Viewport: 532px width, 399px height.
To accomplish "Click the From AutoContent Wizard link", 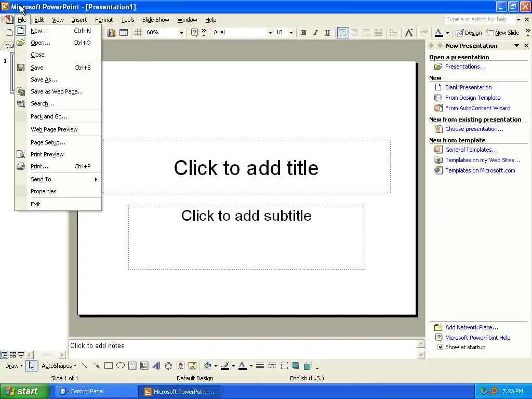I will click(x=478, y=108).
